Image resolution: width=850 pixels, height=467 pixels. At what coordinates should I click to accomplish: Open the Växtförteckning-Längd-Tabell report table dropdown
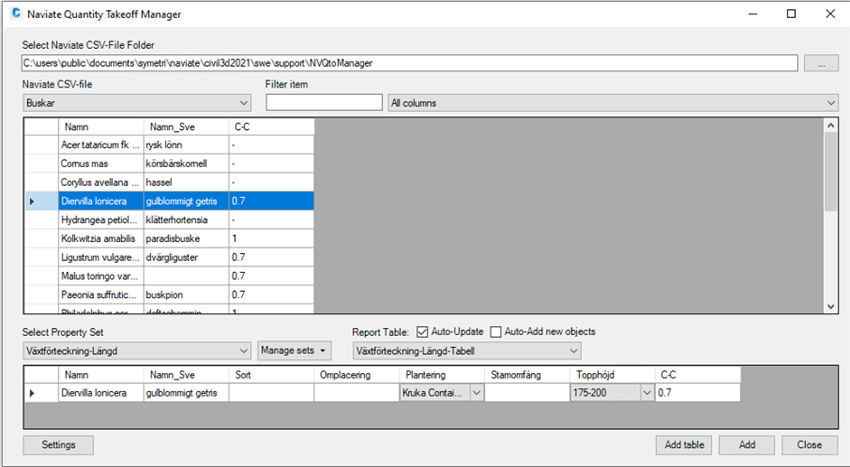(467, 351)
